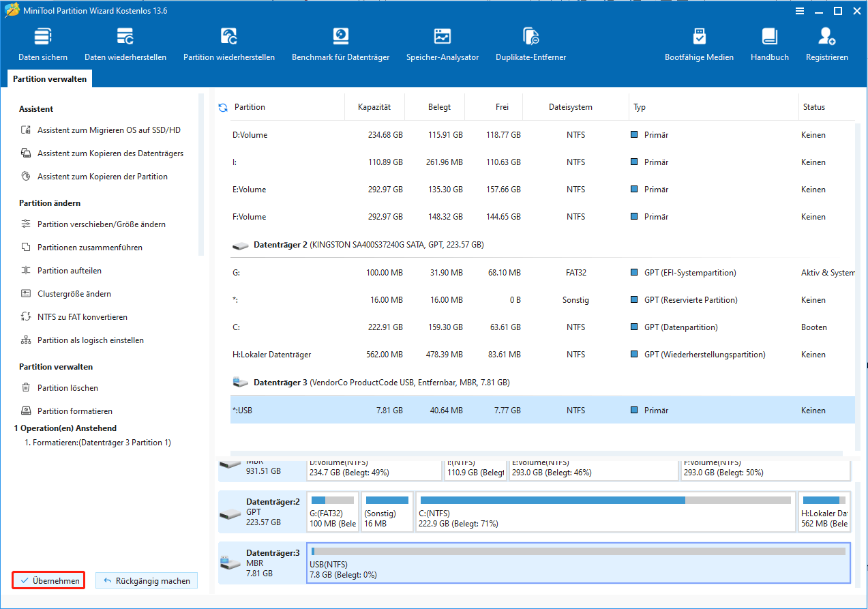The height and width of the screenshot is (609, 868).
Task: Refresh the partition list icon
Action: [223, 108]
